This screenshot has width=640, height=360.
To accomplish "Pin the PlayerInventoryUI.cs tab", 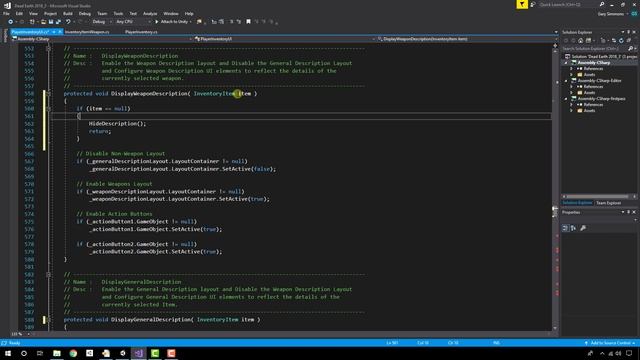I will 54,32.
